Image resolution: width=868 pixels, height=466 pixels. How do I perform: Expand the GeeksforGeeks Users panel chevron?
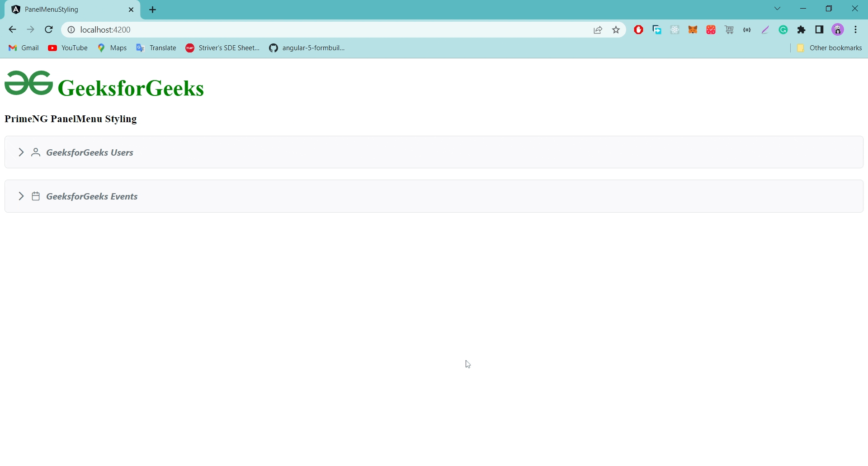tap(21, 152)
